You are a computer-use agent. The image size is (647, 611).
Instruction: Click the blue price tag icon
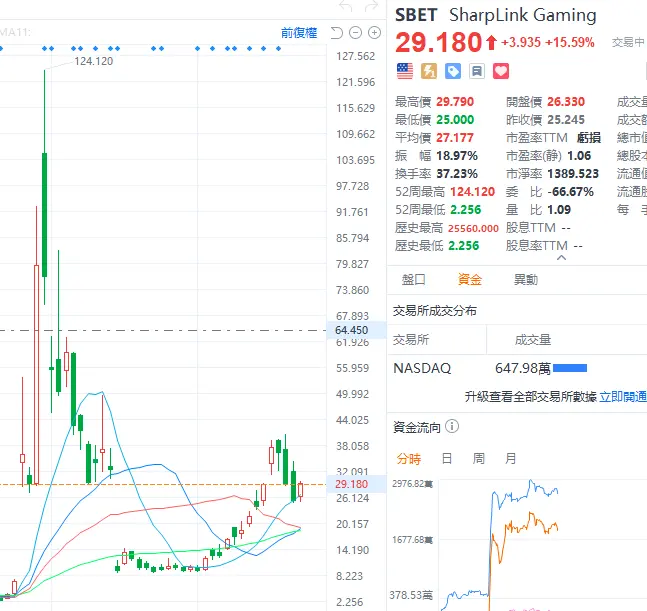[x=453, y=71]
